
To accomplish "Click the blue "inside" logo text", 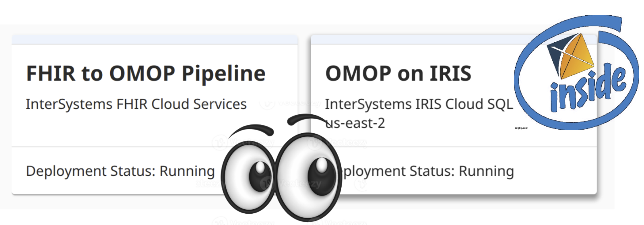I will [x=588, y=89].
